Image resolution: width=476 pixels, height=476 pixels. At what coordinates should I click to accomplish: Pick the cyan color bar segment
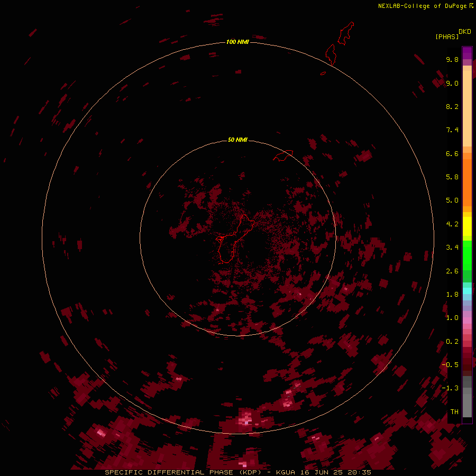coord(467,290)
